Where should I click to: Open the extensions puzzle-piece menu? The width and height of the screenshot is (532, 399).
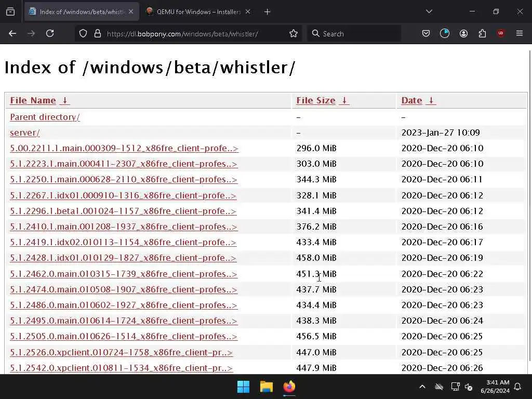pyautogui.click(x=482, y=33)
